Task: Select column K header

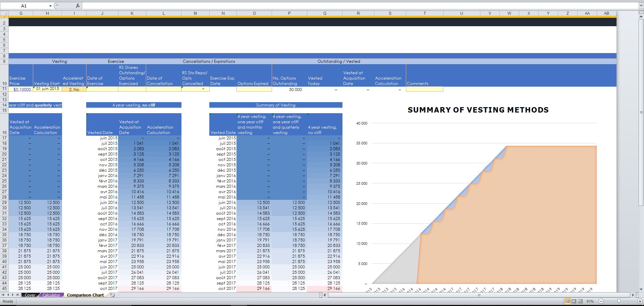Action: (x=132, y=13)
